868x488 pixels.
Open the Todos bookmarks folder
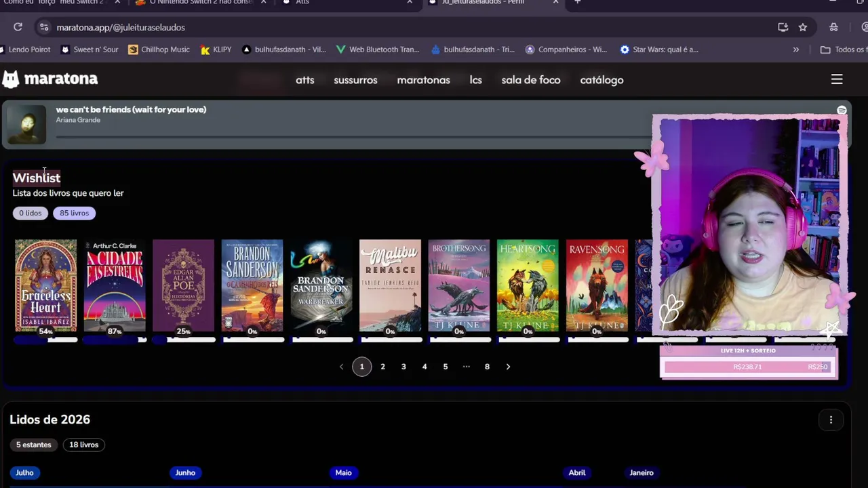click(844, 49)
